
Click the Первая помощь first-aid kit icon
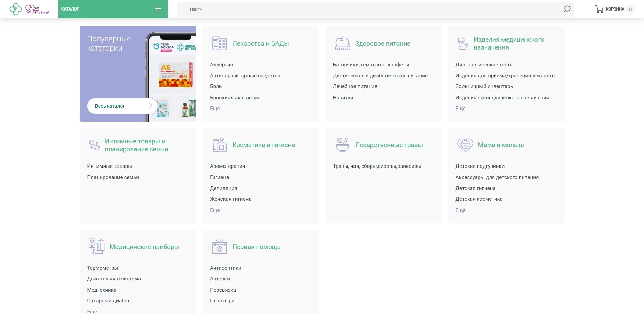219,247
